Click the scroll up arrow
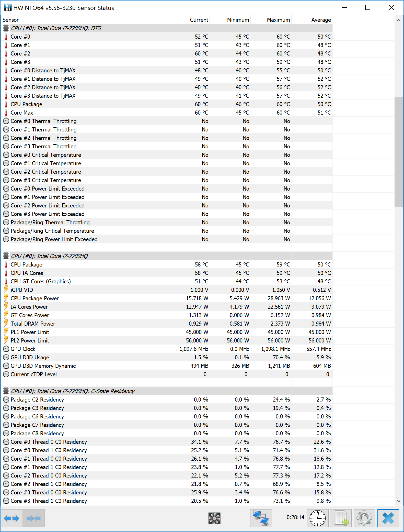This screenshot has width=404, height=532. pyautogui.click(x=398, y=20)
